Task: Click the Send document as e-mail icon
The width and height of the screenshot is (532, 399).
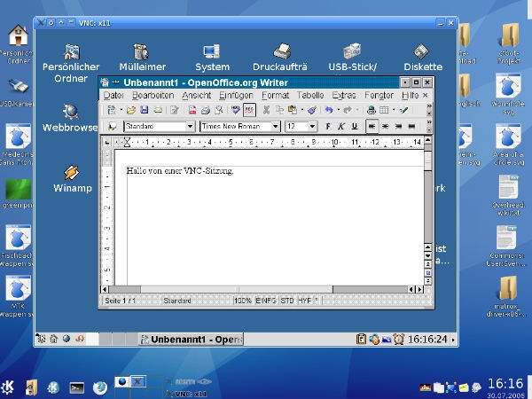Action: 158,110
